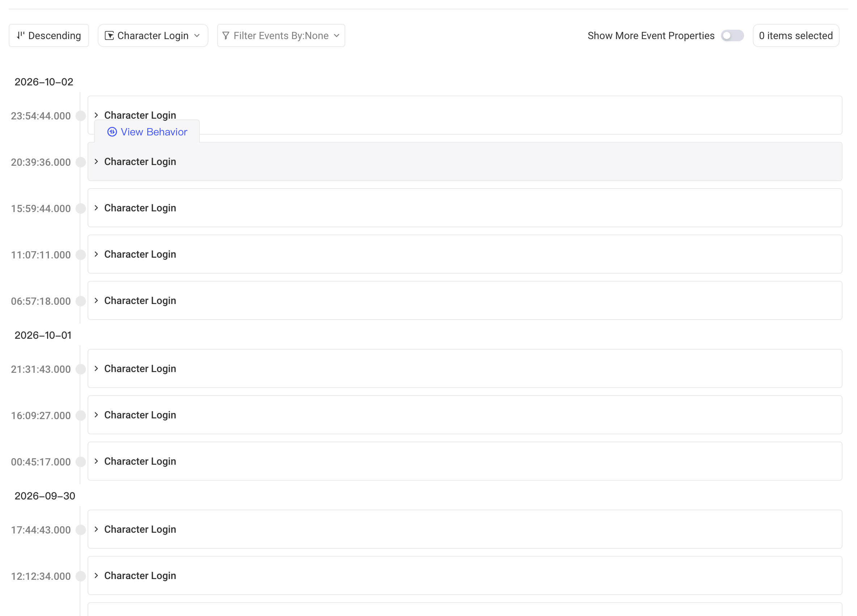Select the timeline dot at 06:57:18.000

[x=80, y=301]
